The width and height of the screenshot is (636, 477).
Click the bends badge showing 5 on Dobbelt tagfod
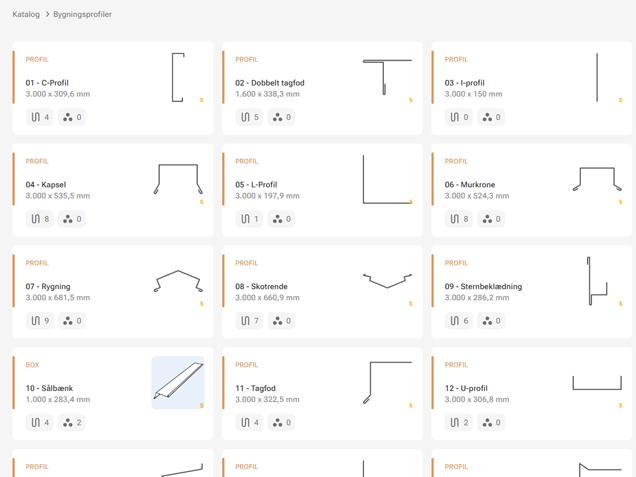click(x=249, y=117)
